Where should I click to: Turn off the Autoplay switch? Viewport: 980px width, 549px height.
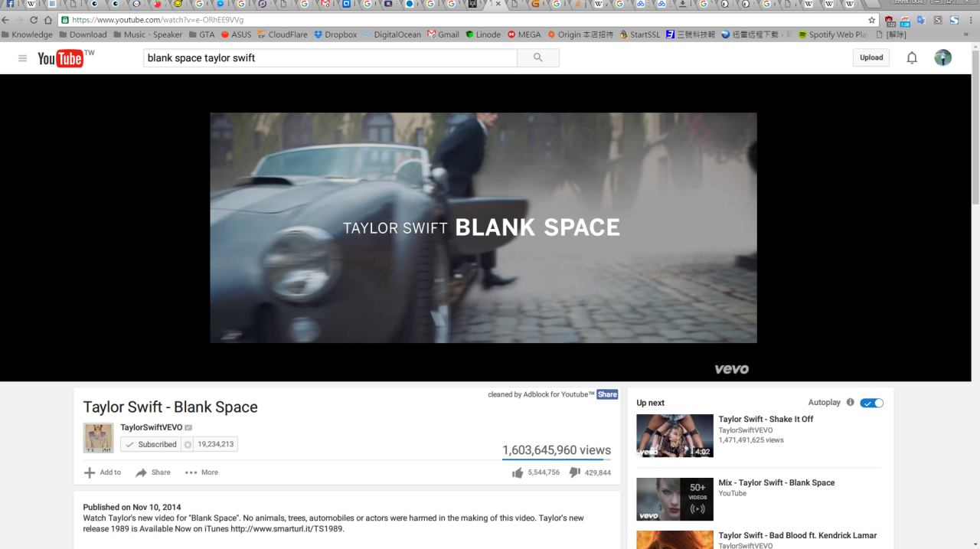click(x=872, y=403)
